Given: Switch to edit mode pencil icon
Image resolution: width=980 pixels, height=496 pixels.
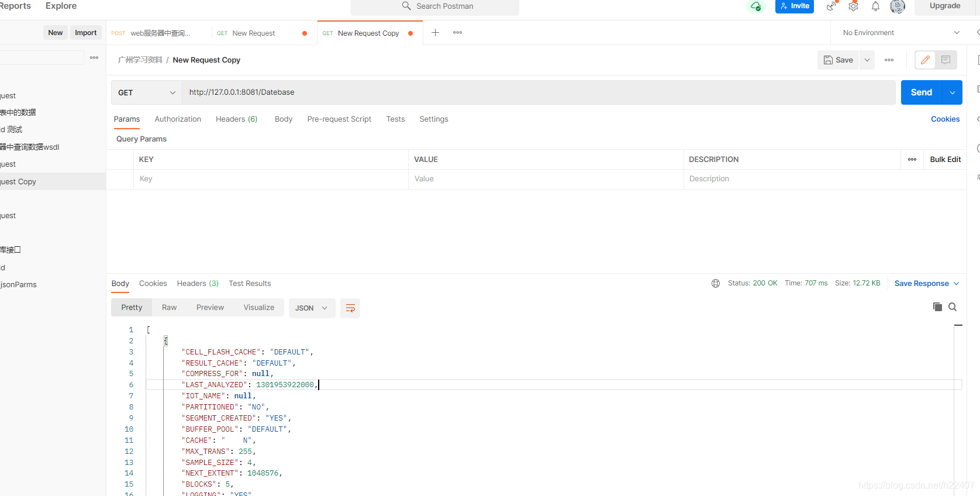Looking at the screenshot, I should (x=925, y=60).
